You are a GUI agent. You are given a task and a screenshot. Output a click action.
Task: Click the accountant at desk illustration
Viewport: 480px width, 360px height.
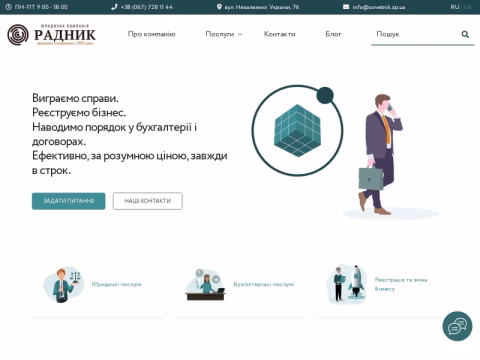pos(205,284)
